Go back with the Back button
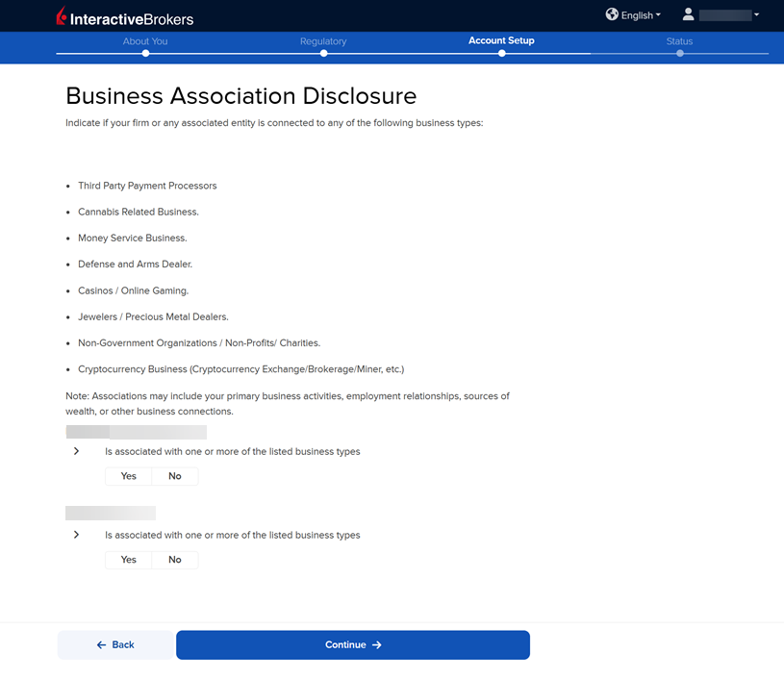 click(x=115, y=644)
